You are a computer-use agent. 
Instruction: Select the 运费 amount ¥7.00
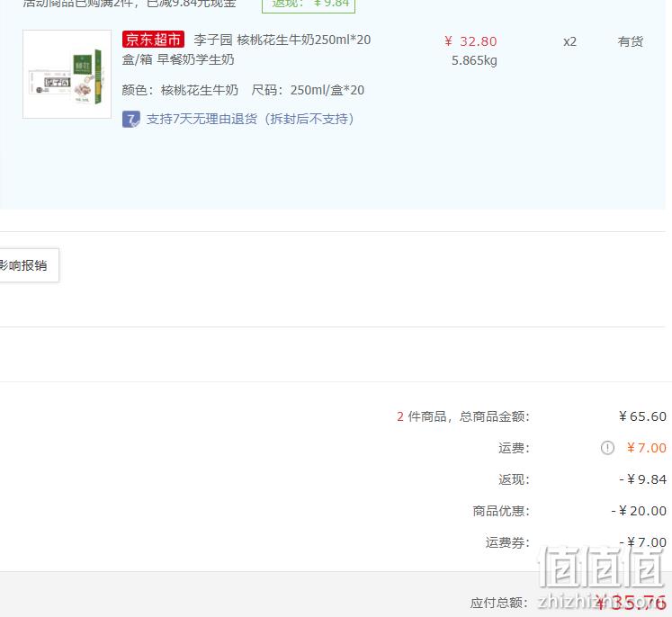(x=646, y=448)
